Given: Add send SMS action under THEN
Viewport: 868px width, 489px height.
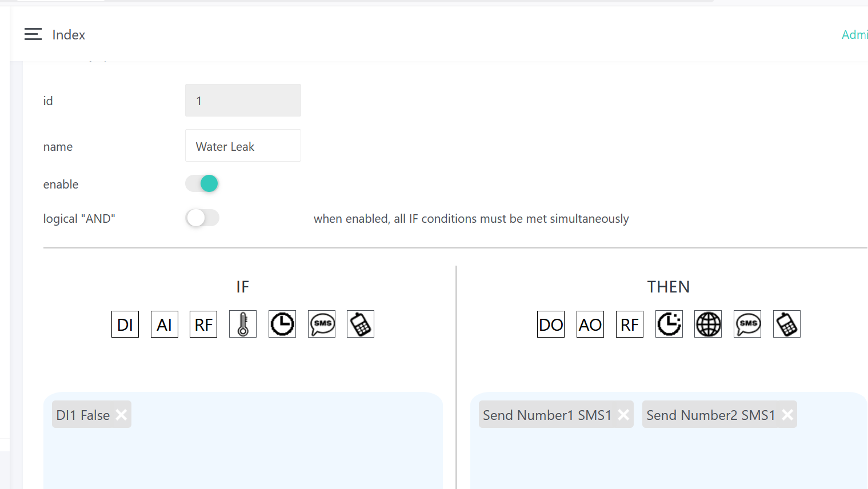Looking at the screenshot, I should (x=747, y=324).
